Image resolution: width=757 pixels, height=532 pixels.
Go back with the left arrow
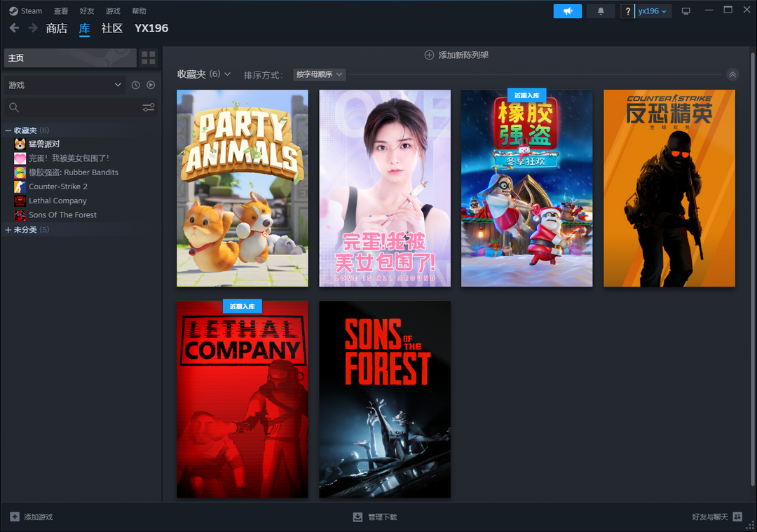(x=15, y=28)
